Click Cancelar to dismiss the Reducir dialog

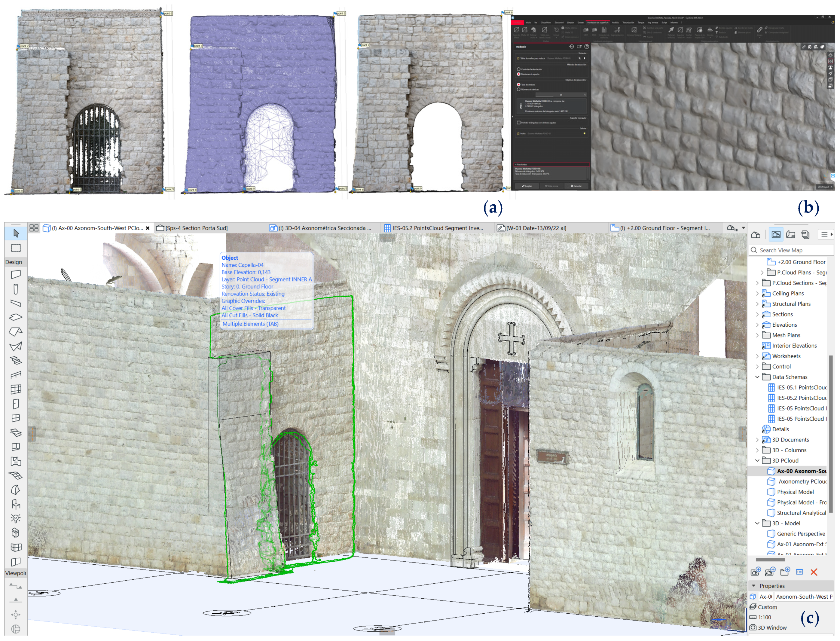click(x=576, y=186)
